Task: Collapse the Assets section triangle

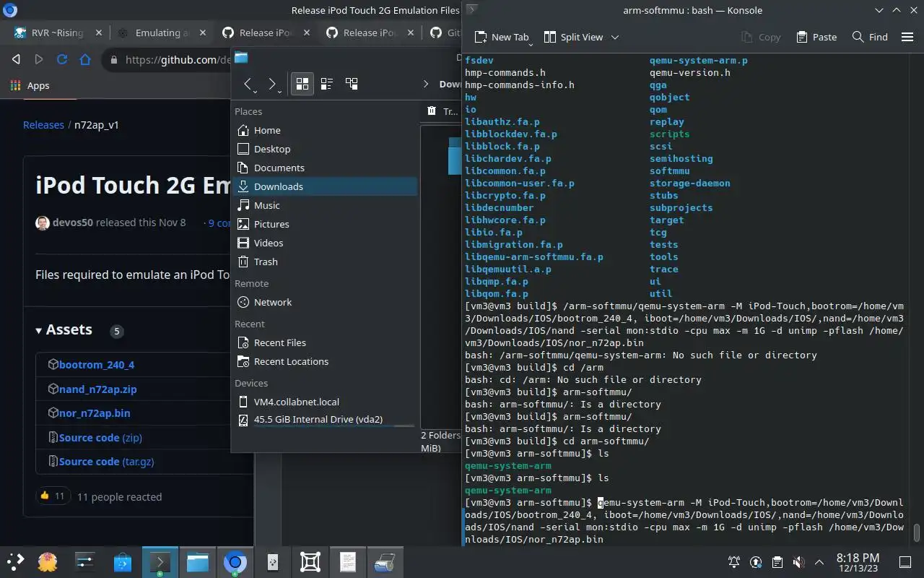Action: pos(39,330)
